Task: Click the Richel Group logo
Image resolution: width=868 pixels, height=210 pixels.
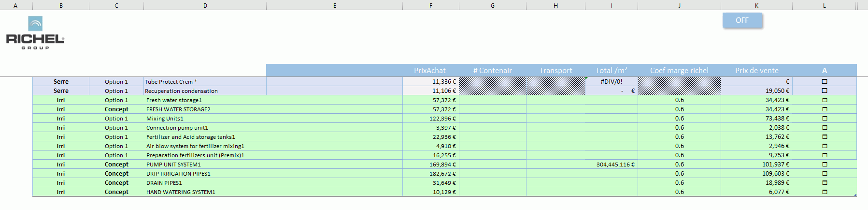Action: click(35, 33)
